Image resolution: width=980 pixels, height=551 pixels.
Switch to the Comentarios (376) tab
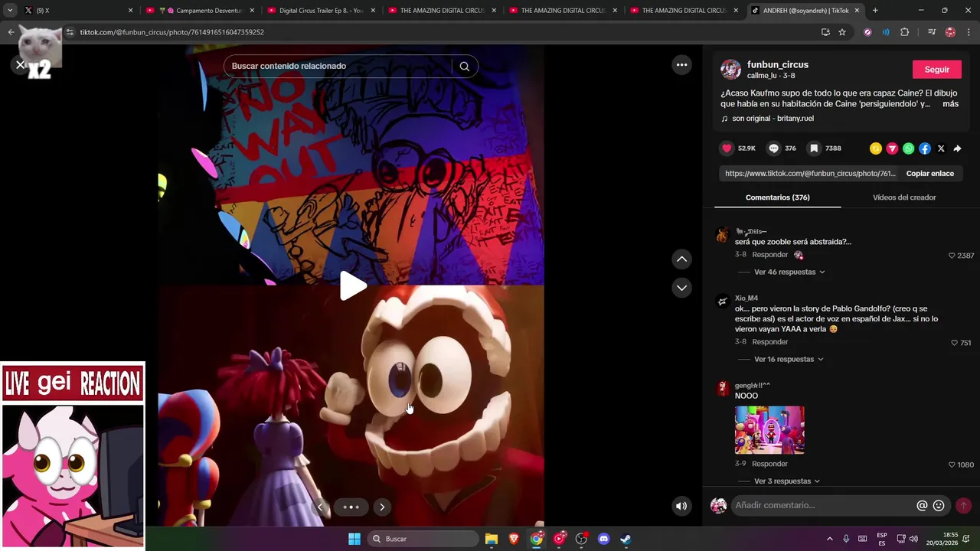pos(777,197)
